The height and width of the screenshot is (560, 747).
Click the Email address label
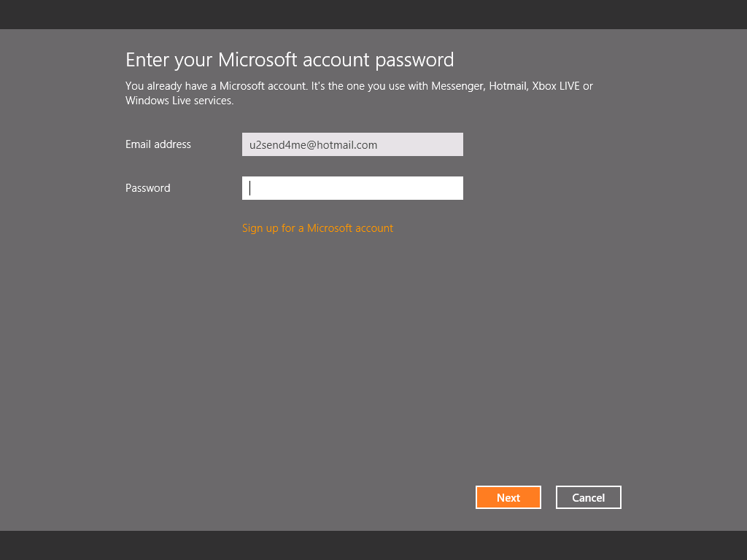click(158, 144)
